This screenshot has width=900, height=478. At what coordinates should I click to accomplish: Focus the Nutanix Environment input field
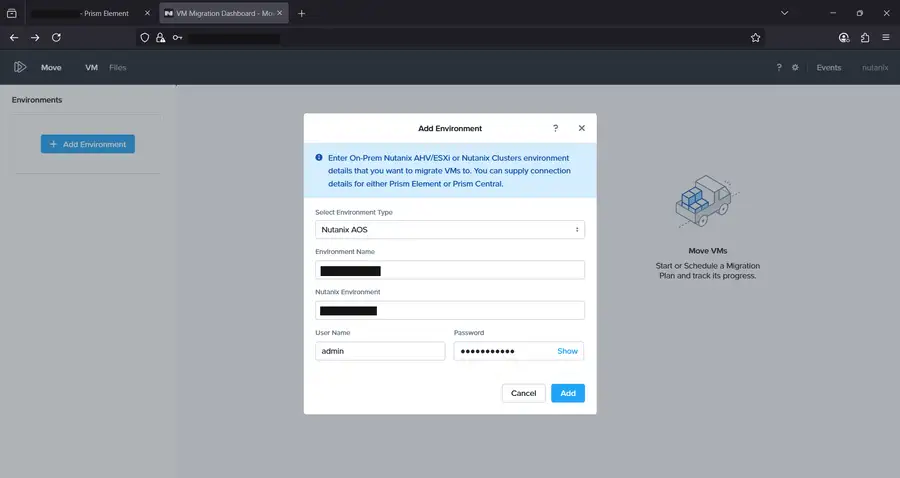coord(450,310)
